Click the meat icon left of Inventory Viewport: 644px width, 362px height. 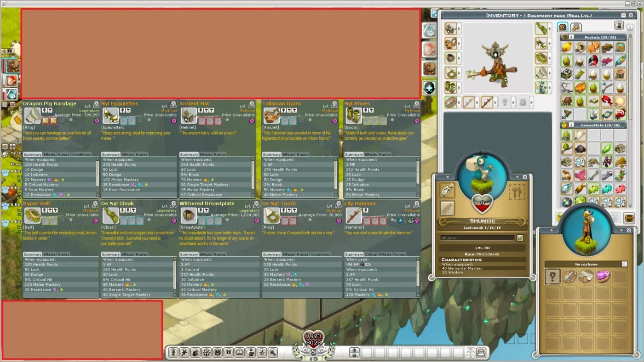(x=429, y=49)
